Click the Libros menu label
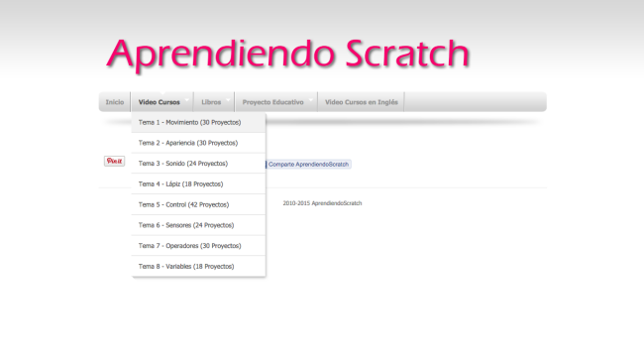This screenshot has width=644, height=361. [x=211, y=102]
